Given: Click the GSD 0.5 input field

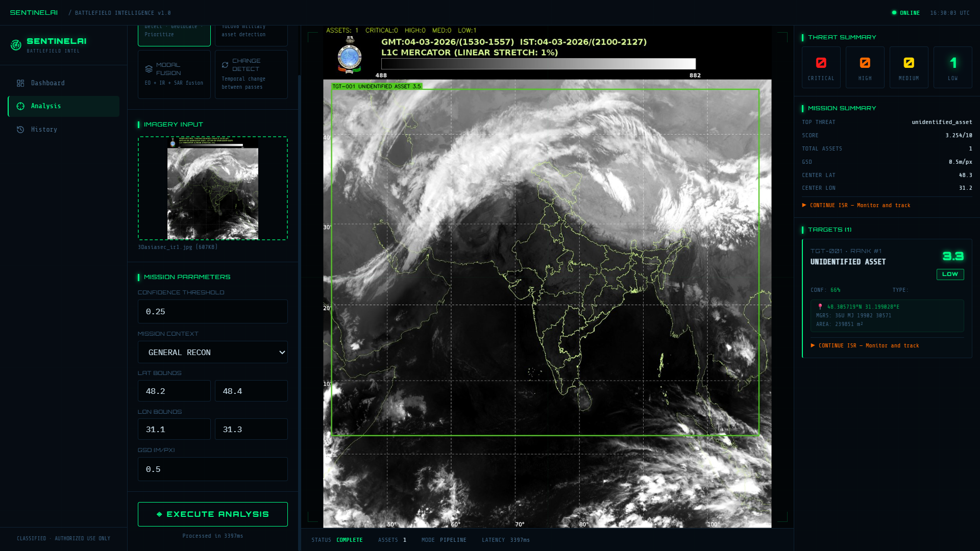Looking at the screenshot, I should click(213, 469).
